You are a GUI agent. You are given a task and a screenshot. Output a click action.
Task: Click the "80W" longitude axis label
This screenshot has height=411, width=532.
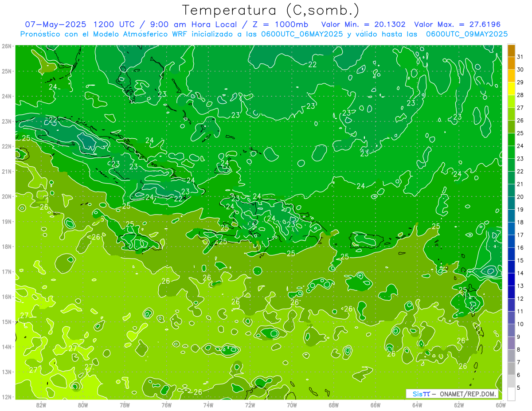(83, 405)
